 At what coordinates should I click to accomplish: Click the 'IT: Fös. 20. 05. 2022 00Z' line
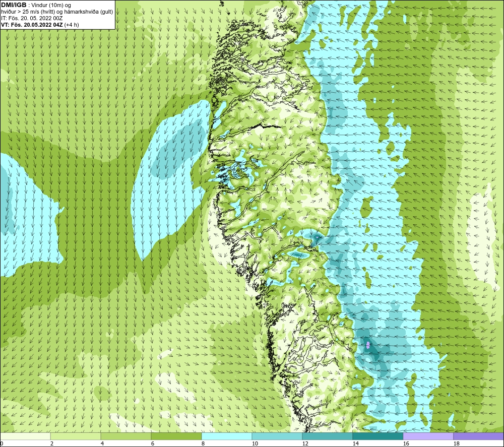[x=32, y=18]
